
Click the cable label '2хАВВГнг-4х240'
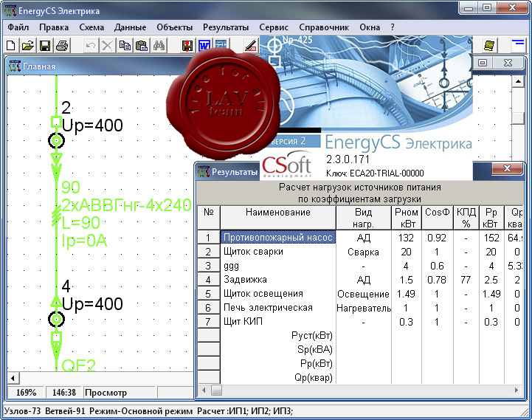(x=126, y=205)
